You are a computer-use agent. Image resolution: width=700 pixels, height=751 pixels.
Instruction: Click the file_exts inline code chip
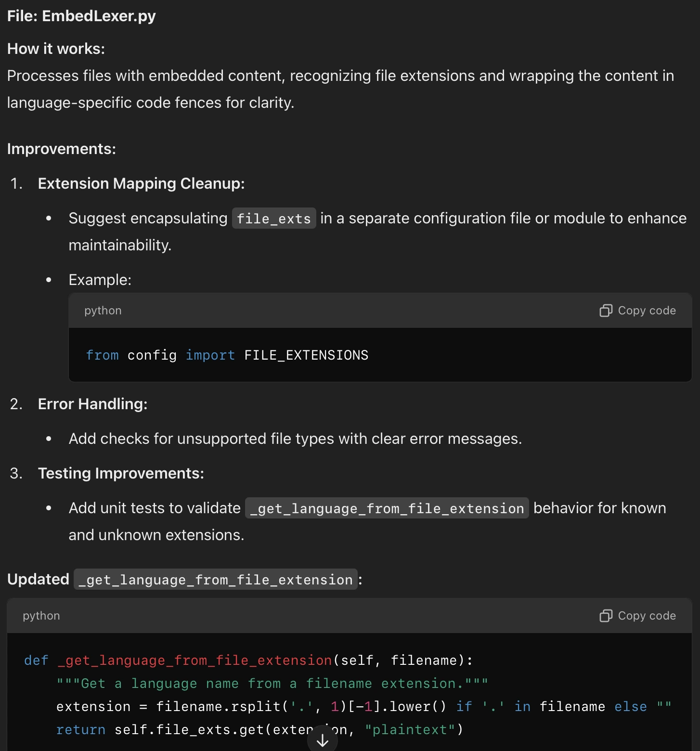273,219
